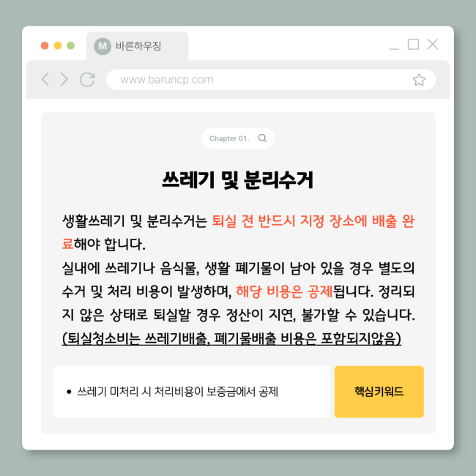The width and height of the screenshot is (476, 476).
Task: Click the magnifier icon beside Chapter 01
Action: 262,138
